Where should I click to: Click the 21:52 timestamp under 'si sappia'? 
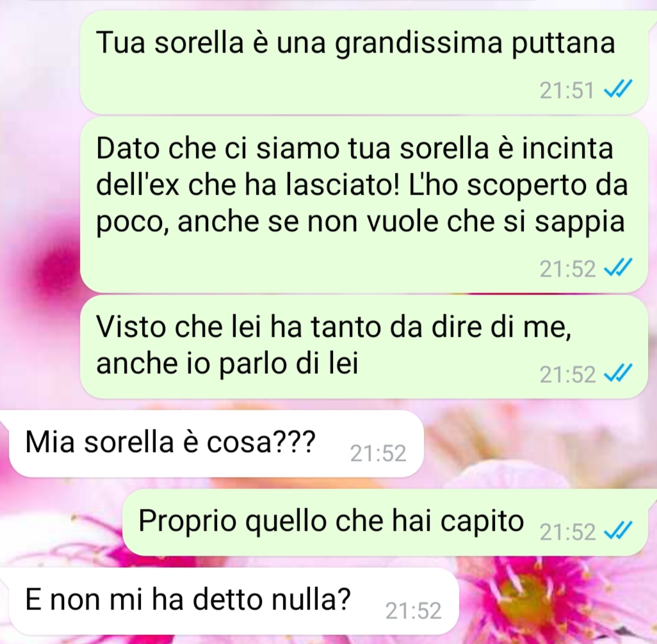point(567,269)
